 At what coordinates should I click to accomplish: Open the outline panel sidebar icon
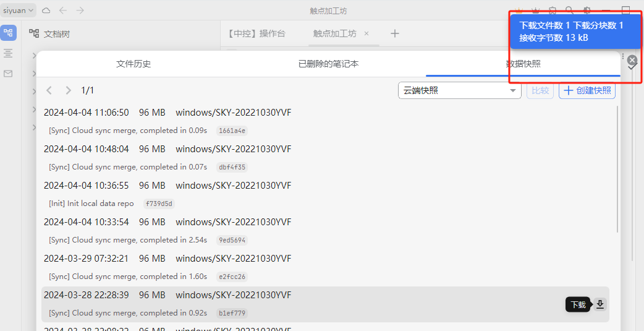point(8,53)
